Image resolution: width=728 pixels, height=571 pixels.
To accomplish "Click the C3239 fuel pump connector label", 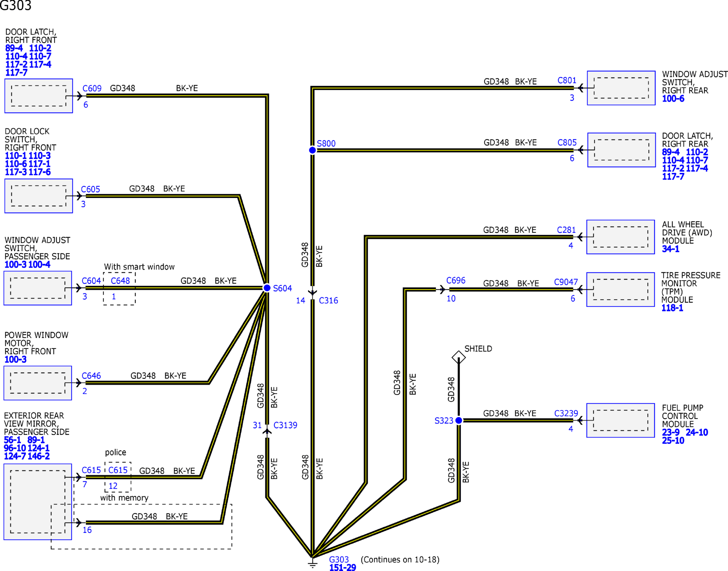I will [x=566, y=414].
